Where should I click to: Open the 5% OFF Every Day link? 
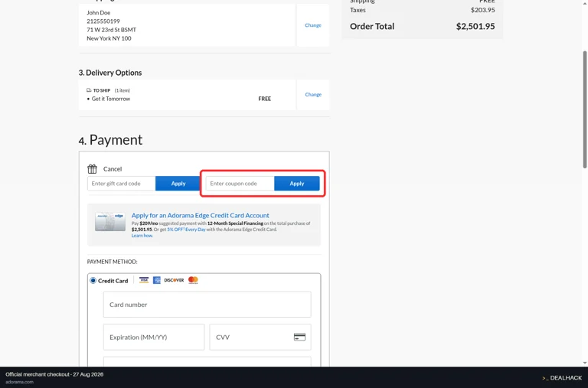pos(186,230)
